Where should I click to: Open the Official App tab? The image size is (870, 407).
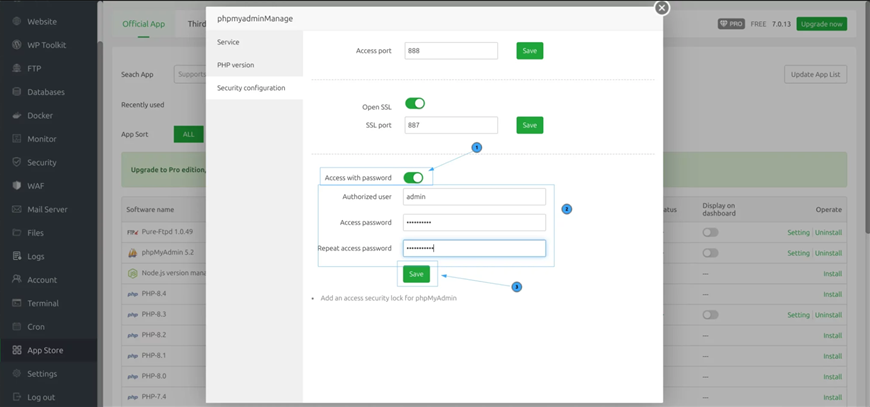coord(144,24)
